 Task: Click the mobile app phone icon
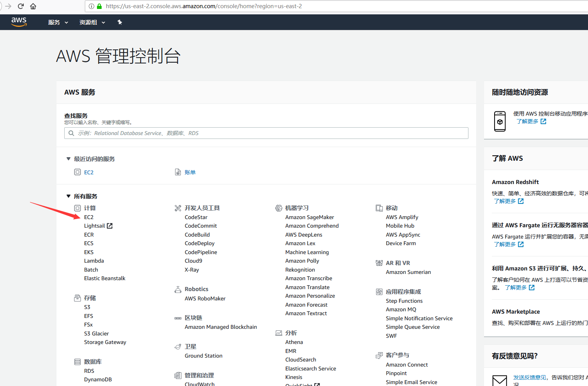[x=500, y=121]
